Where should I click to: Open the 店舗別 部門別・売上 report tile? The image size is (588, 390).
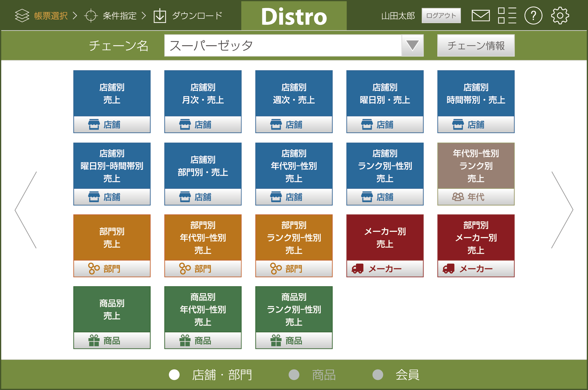tap(203, 174)
